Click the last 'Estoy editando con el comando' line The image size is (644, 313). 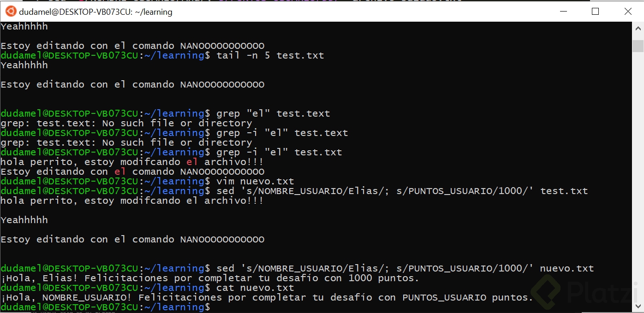(x=132, y=239)
